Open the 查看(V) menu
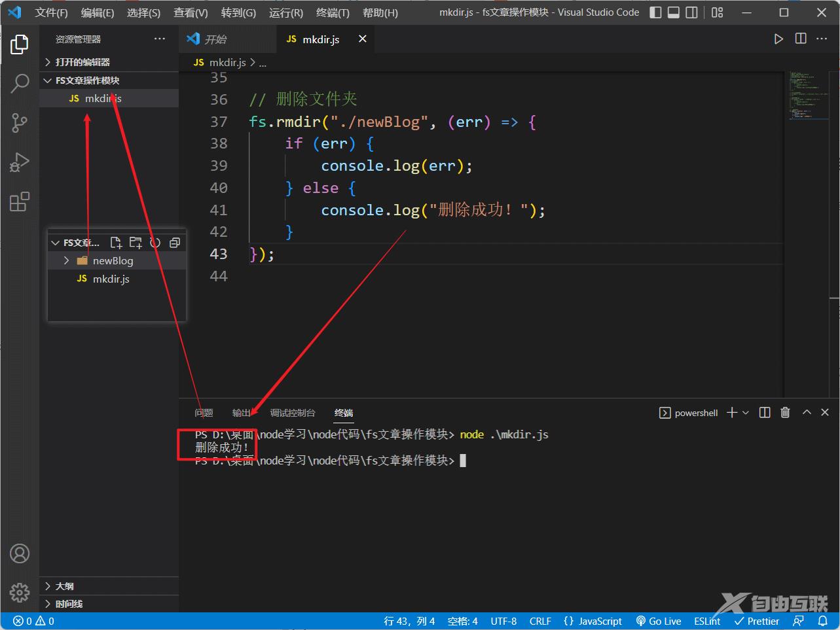This screenshot has height=630, width=840. tap(191, 12)
